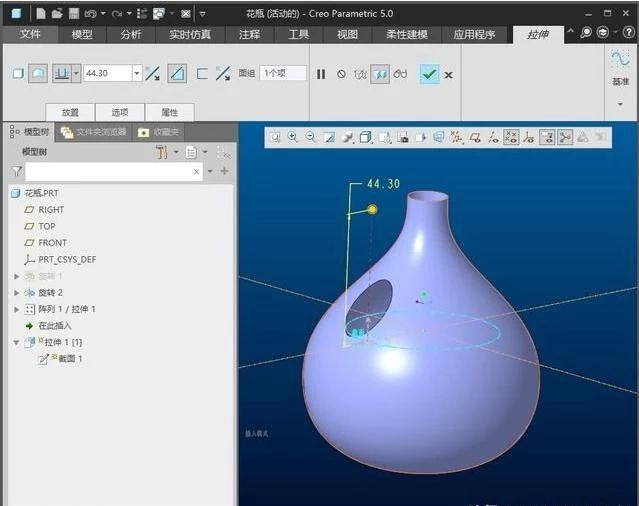Open the 模型 ribbon tab
This screenshot has height=506, width=639.
pyautogui.click(x=82, y=34)
